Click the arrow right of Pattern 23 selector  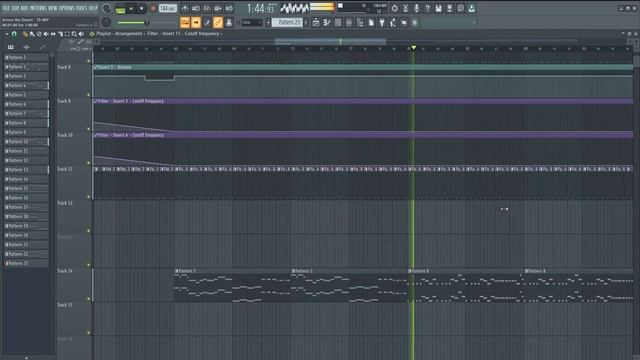[307, 22]
